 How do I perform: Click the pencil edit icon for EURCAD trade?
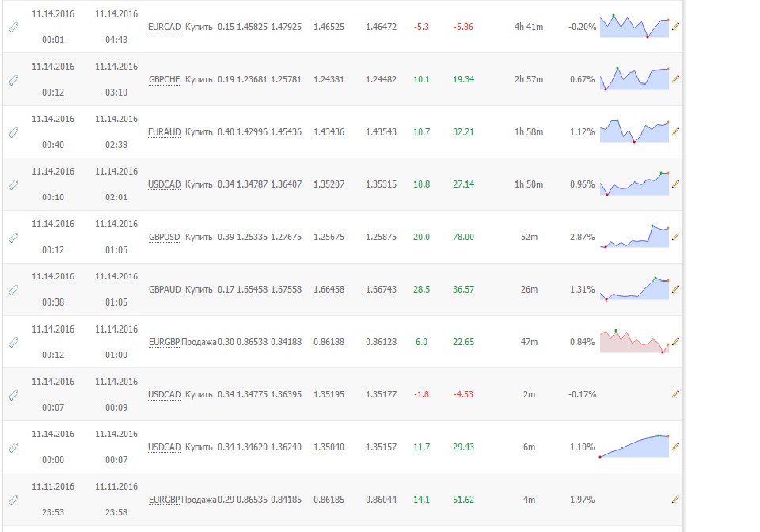[675, 26]
